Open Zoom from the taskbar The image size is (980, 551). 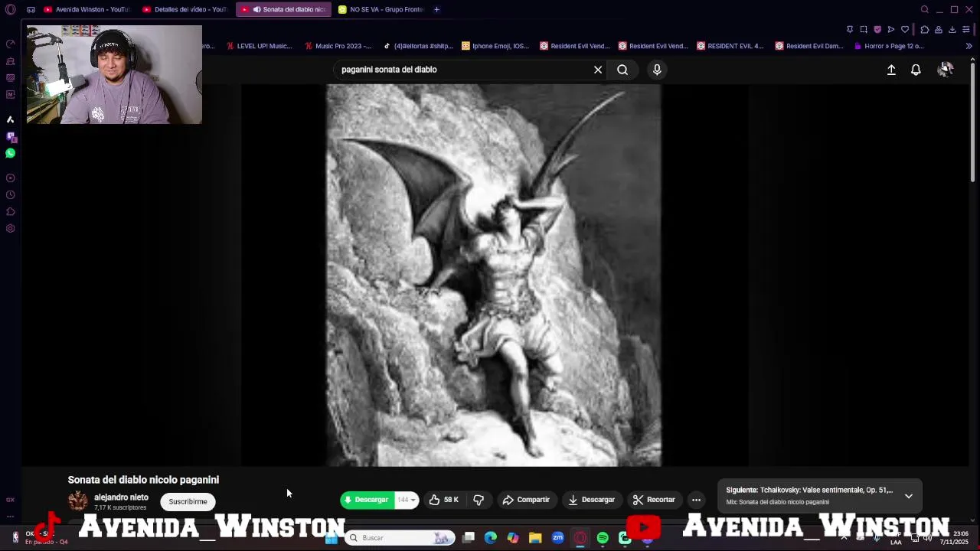pyautogui.click(x=558, y=538)
